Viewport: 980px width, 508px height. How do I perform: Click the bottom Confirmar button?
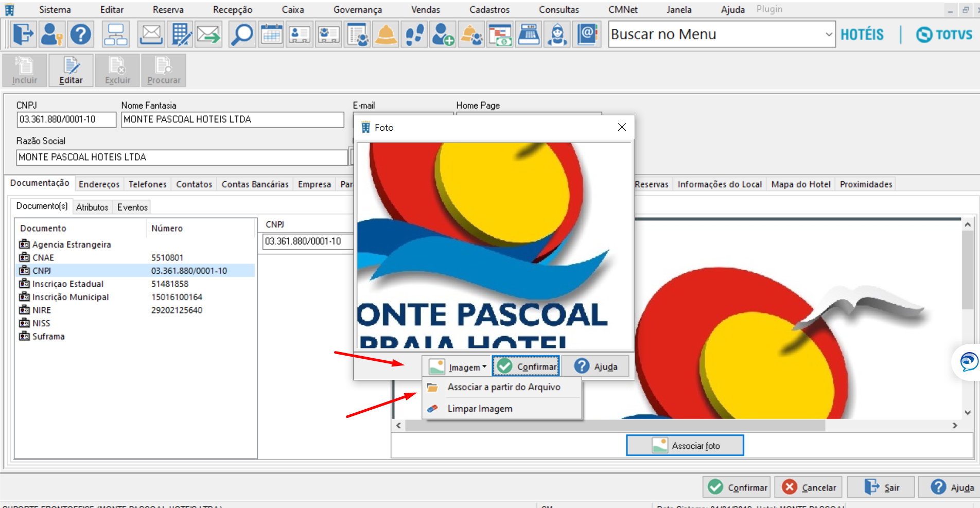[x=737, y=487]
